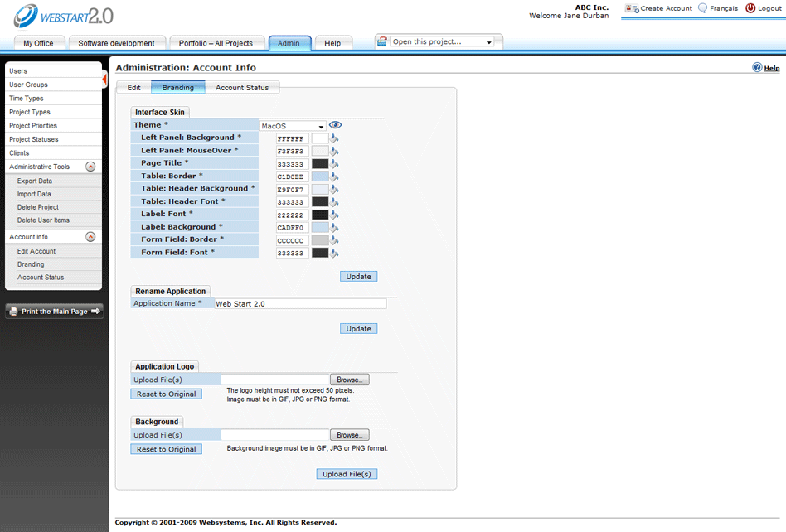Click the Application Name text field
786x532 pixels.
coord(300,304)
